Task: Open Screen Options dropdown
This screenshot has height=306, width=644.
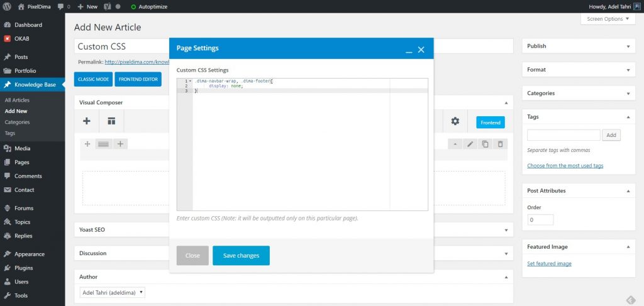Action: click(608, 19)
